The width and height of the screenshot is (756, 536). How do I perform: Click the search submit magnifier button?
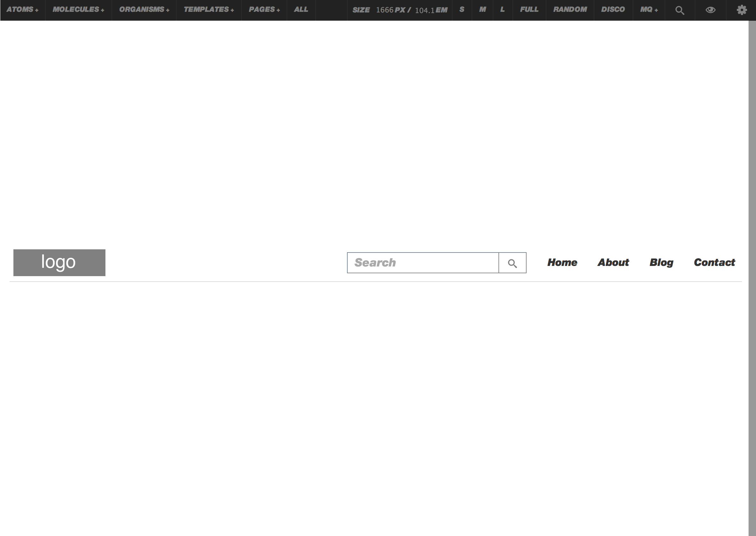point(512,263)
